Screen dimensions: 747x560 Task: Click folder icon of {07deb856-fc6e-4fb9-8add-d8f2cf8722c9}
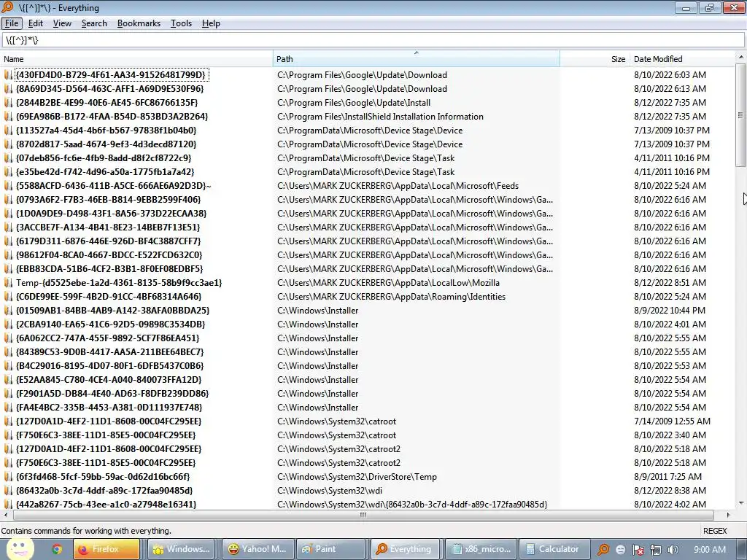click(x=9, y=157)
